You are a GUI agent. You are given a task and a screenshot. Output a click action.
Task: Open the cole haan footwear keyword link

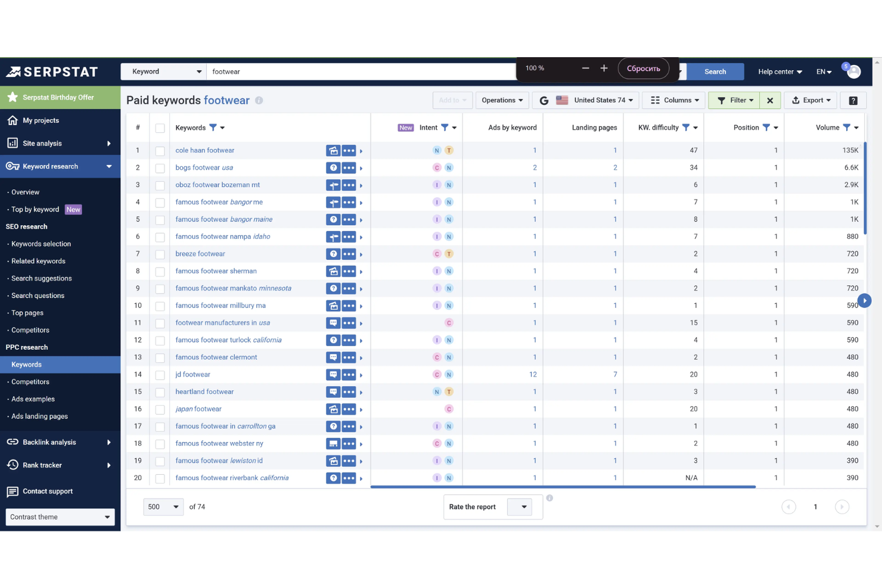[204, 150]
